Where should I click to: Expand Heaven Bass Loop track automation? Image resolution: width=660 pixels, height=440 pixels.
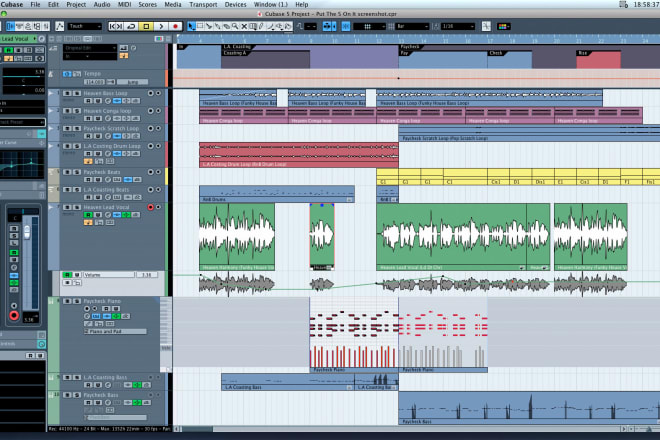click(51, 93)
